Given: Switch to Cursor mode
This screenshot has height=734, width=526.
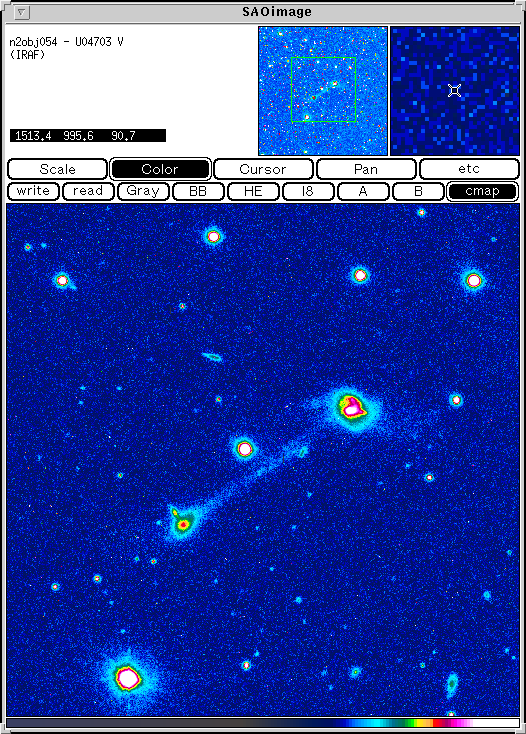Looking at the screenshot, I should point(263,169).
